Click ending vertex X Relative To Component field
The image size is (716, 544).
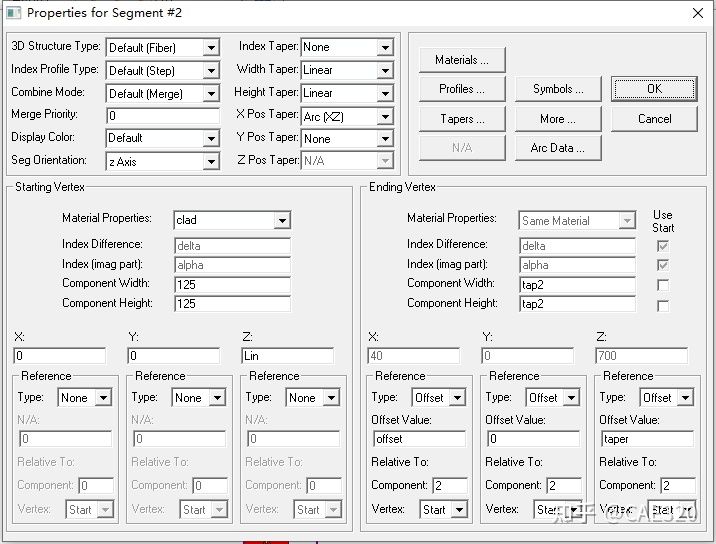(x=450, y=485)
